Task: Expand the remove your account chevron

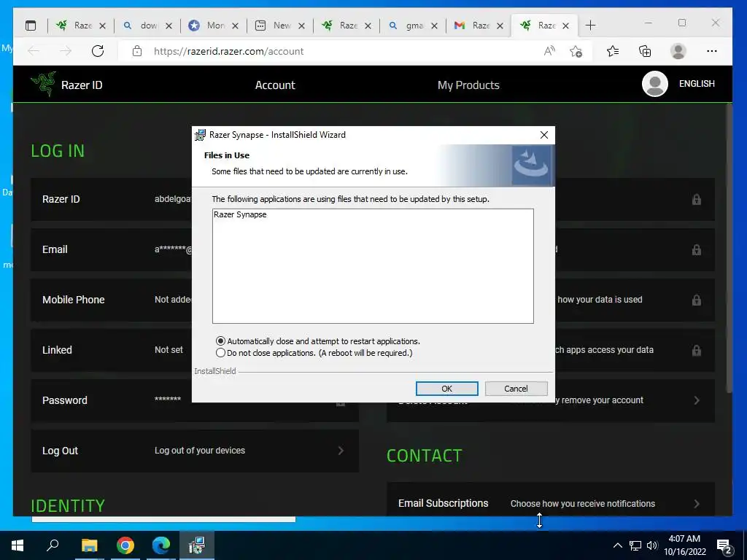Action: [x=697, y=400]
